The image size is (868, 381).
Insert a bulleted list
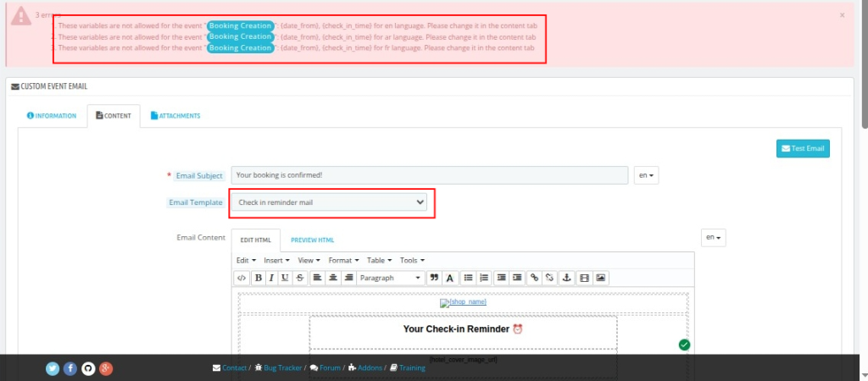coord(469,278)
